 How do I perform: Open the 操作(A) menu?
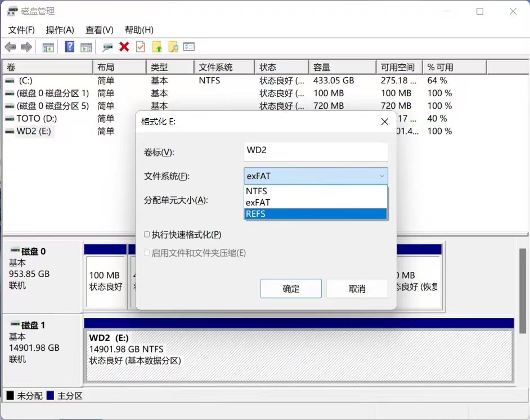(x=60, y=30)
